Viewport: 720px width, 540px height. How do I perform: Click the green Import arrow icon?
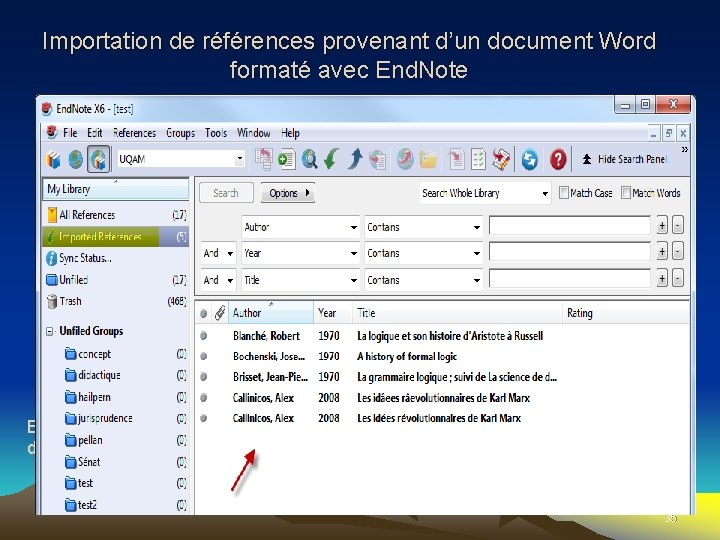click(x=331, y=159)
